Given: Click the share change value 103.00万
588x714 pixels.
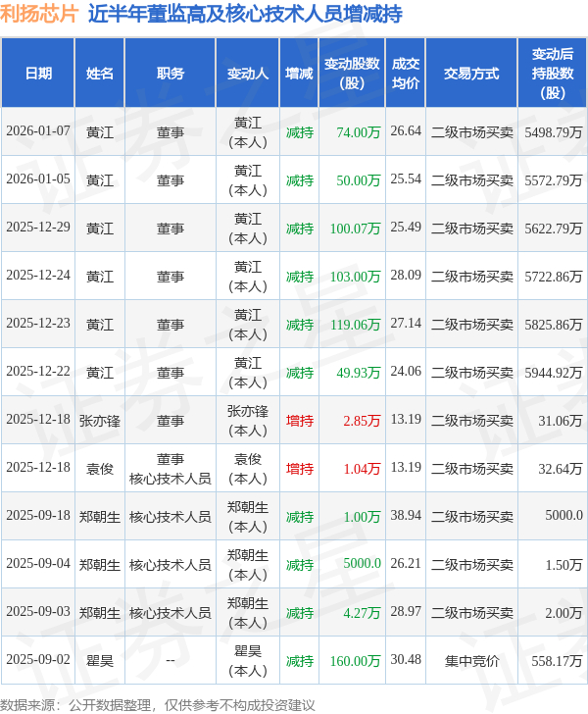Looking at the screenshot, I should pyautogui.click(x=356, y=277).
